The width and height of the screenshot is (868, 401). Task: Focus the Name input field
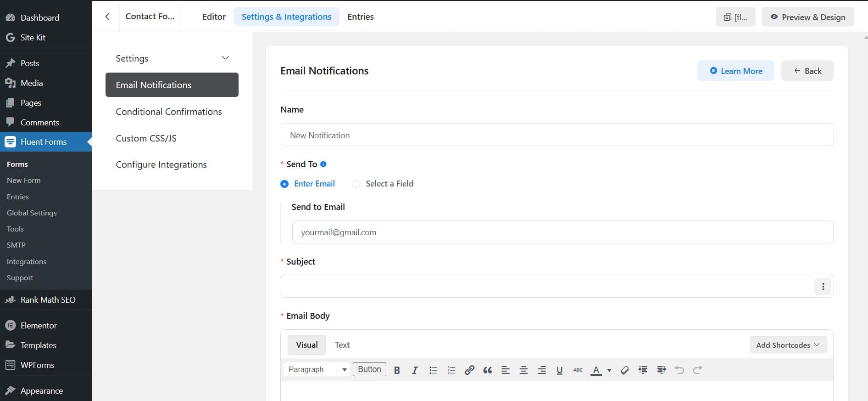557,135
